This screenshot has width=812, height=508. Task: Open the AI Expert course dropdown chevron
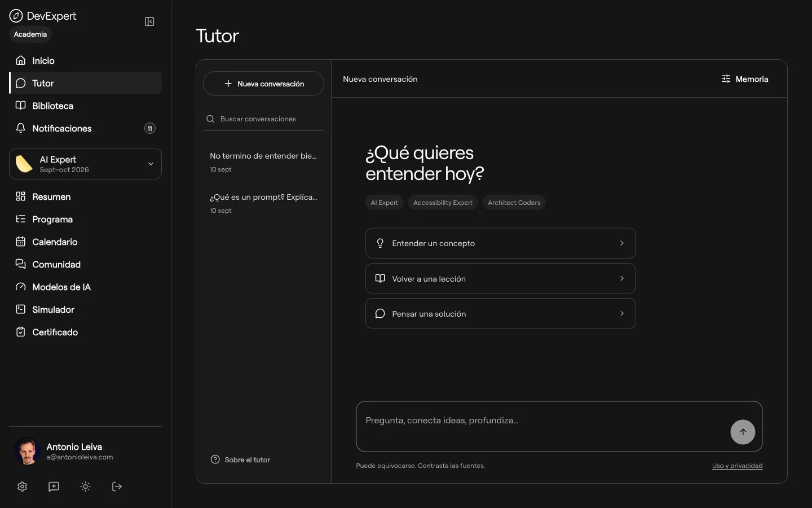tap(151, 164)
